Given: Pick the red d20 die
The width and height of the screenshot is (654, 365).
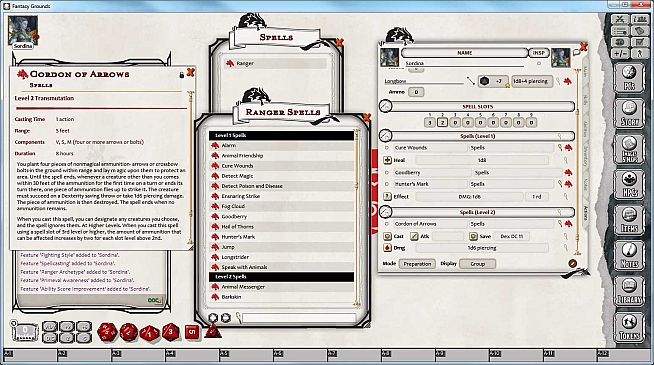Looking at the screenshot, I should 107,332.
